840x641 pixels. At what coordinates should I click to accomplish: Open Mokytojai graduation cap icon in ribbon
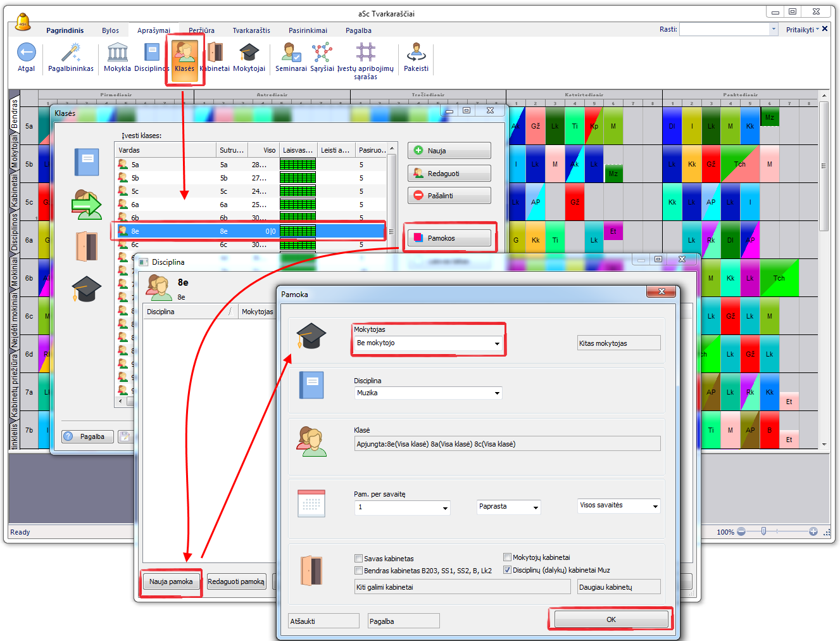(x=249, y=53)
